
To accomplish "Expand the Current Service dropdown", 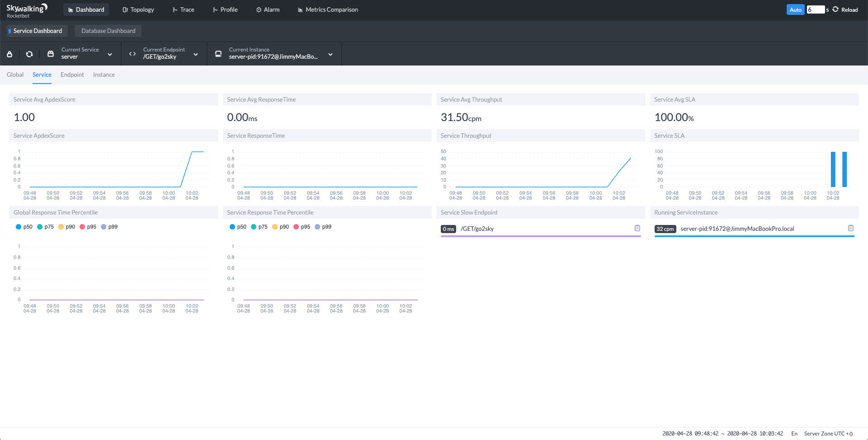I will point(109,54).
